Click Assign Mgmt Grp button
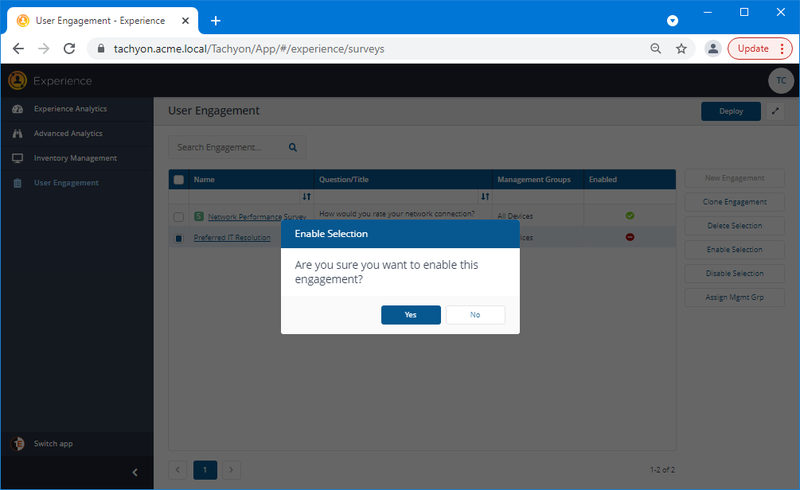The width and height of the screenshot is (800, 490). (x=735, y=297)
